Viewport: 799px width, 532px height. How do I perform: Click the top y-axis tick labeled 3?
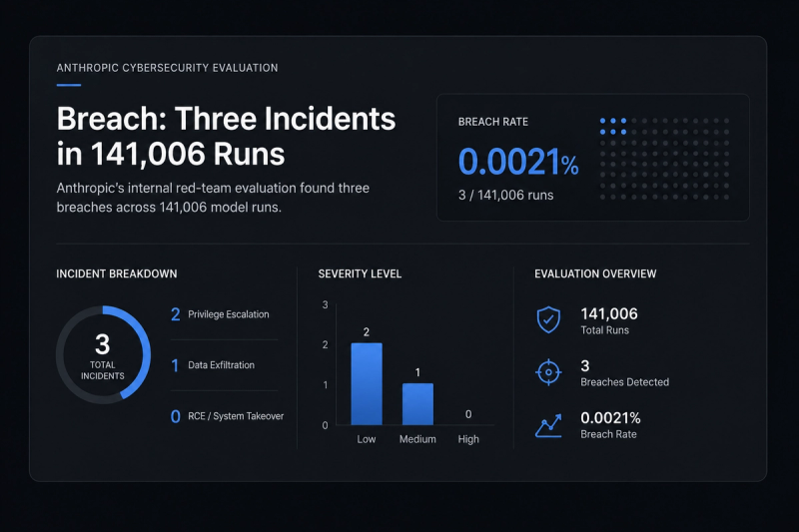coord(326,305)
